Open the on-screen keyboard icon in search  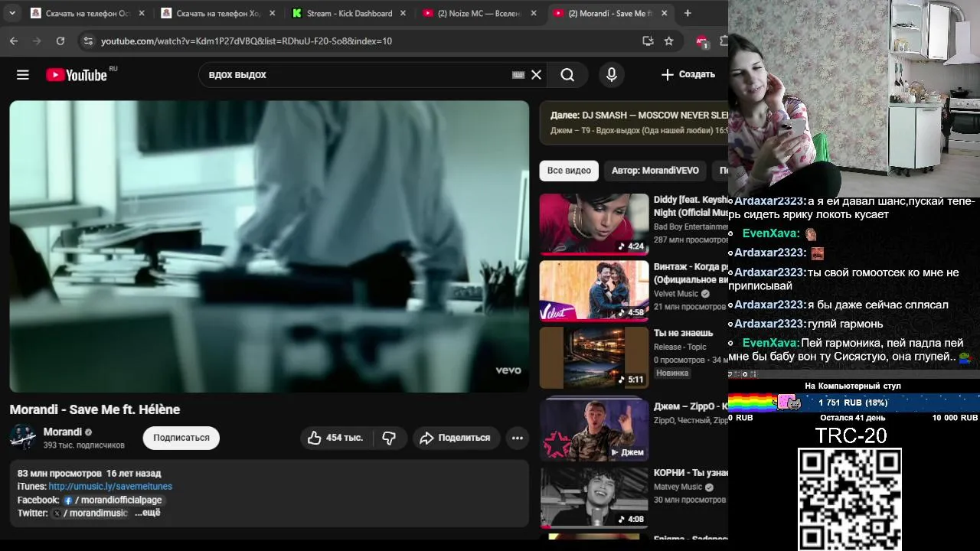point(518,75)
